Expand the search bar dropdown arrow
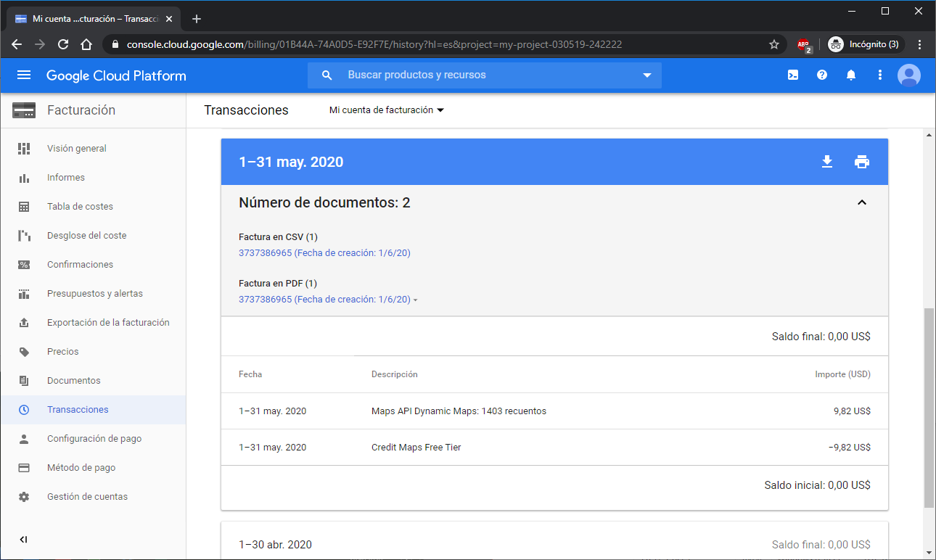This screenshot has height=560, width=936. tap(647, 75)
